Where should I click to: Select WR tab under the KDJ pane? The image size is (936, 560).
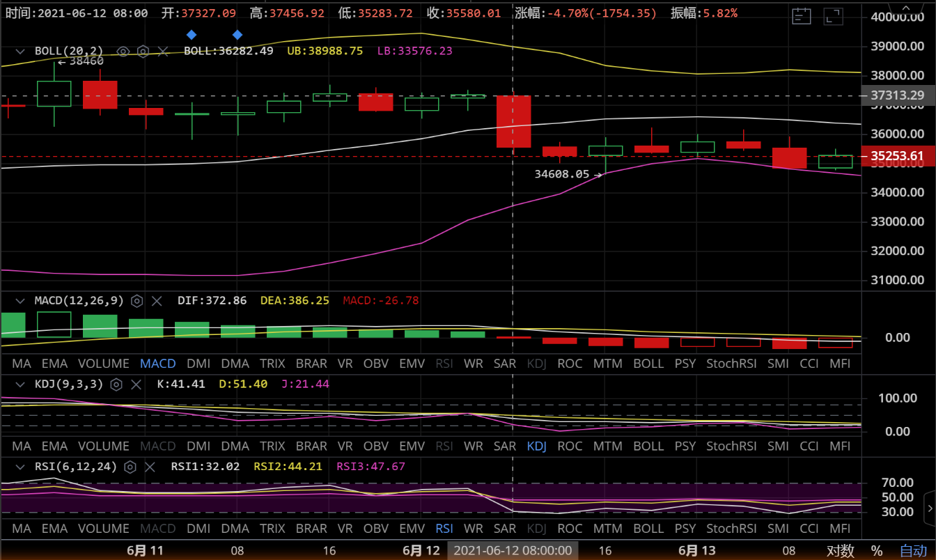point(474,446)
